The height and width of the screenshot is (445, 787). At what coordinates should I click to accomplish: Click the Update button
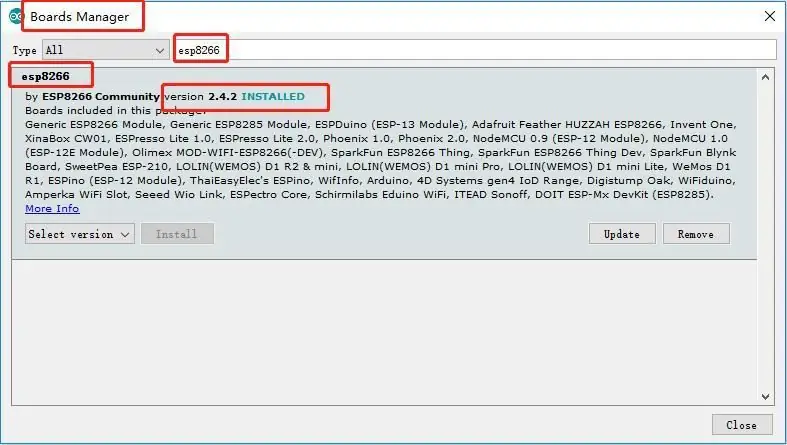(622, 234)
